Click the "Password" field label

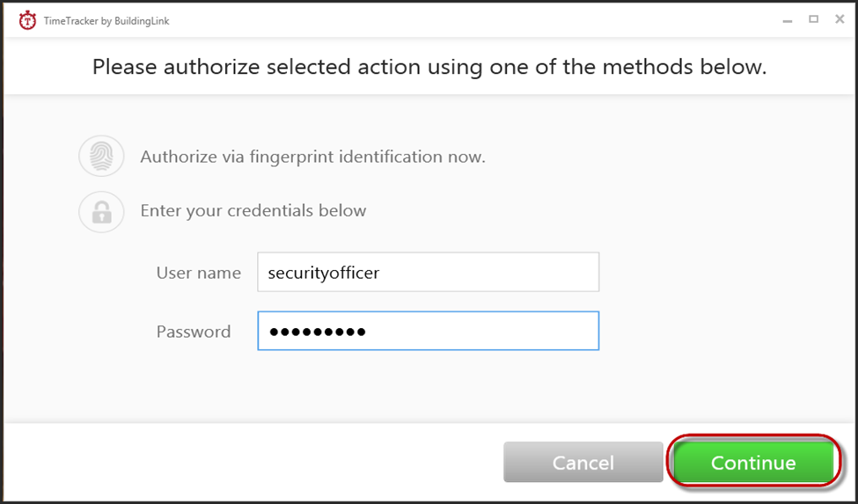click(193, 332)
